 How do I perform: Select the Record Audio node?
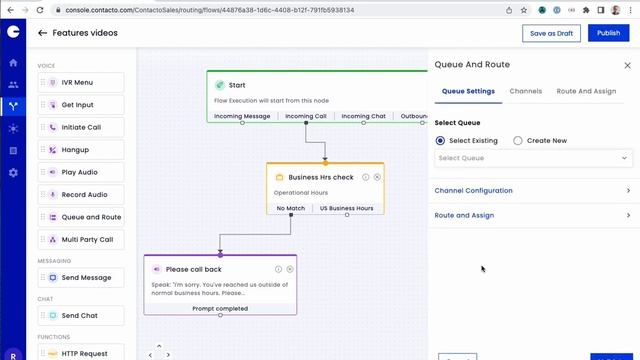pos(81,195)
